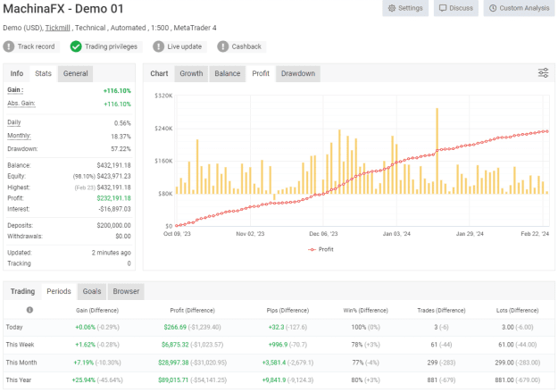Click the MachinaFX - Demo 01 title

point(63,9)
